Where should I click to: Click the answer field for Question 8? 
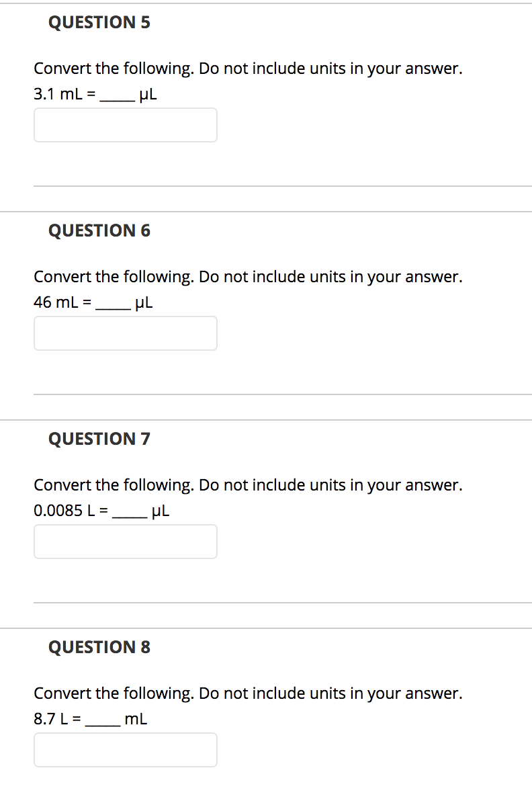[125, 750]
